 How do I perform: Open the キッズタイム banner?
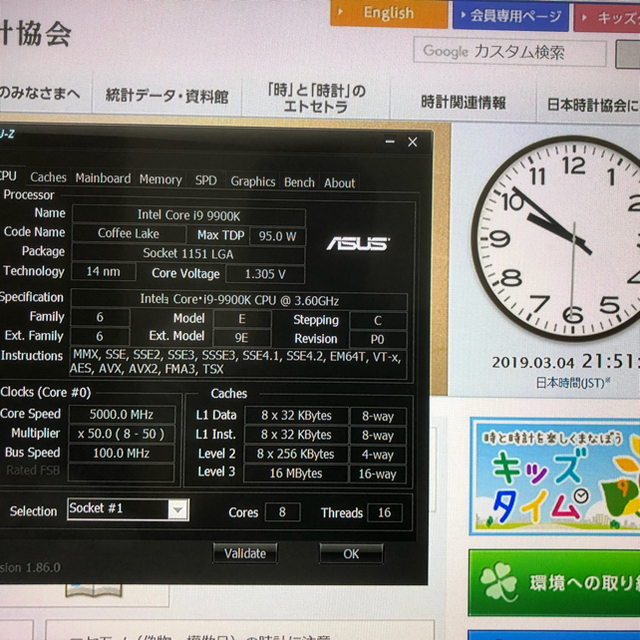(x=555, y=476)
